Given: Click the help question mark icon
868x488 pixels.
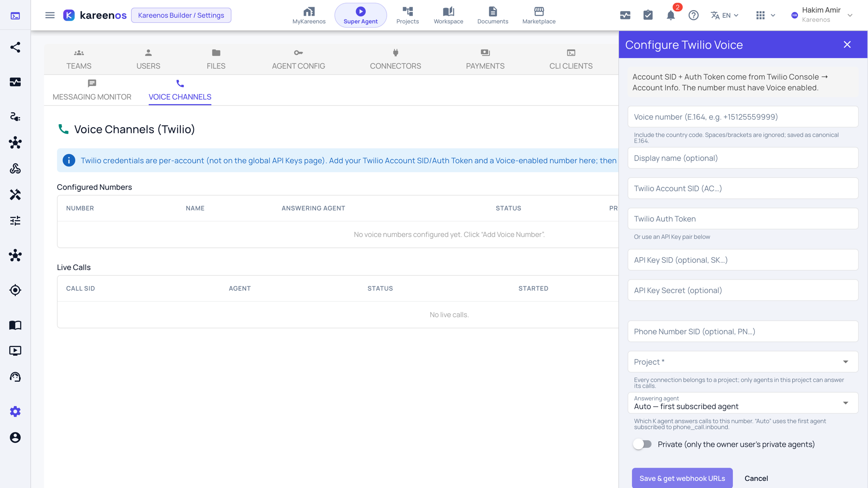Looking at the screenshot, I should tap(693, 15).
